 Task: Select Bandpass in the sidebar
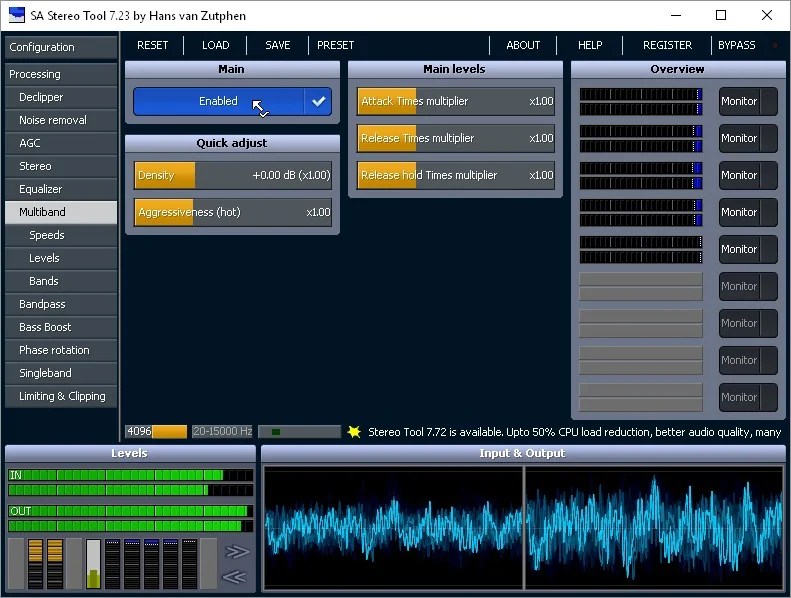pos(61,304)
